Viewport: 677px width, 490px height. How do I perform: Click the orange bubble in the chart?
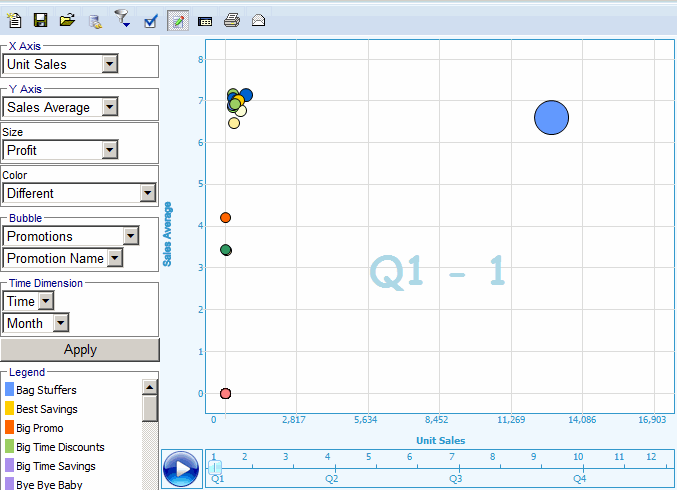pyautogui.click(x=225, y=218)
